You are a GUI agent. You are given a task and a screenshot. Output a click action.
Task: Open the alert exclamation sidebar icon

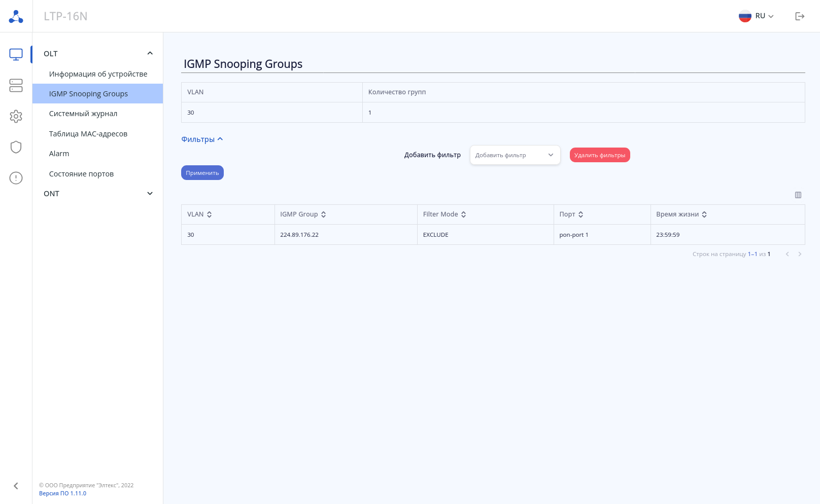click(16, 178)
